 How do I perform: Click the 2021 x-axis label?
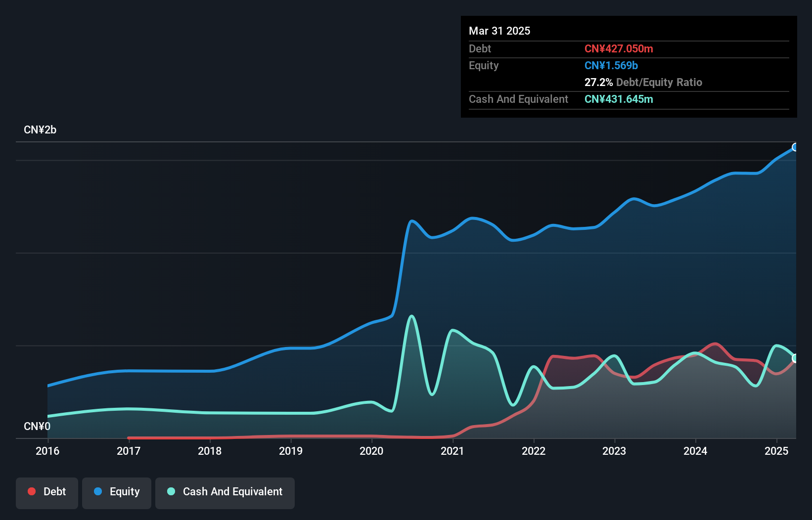(x=452, y=451)
